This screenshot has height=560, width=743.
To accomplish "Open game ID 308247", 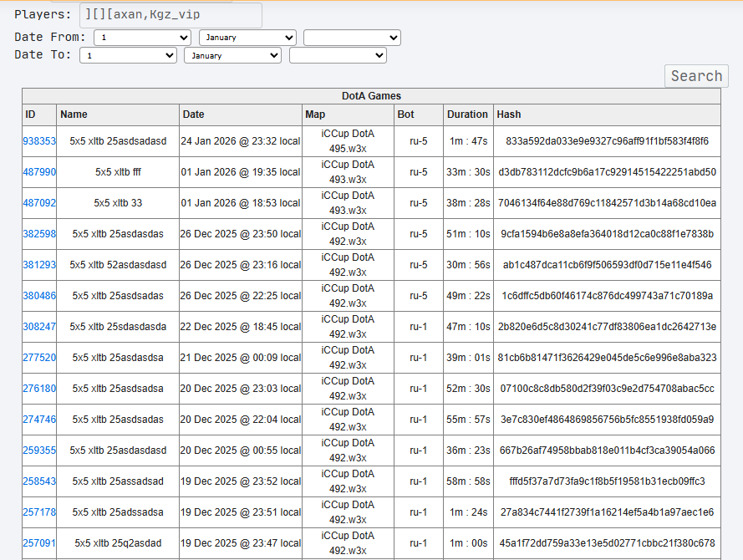I will pyautogui.click(x=39, y=327).
